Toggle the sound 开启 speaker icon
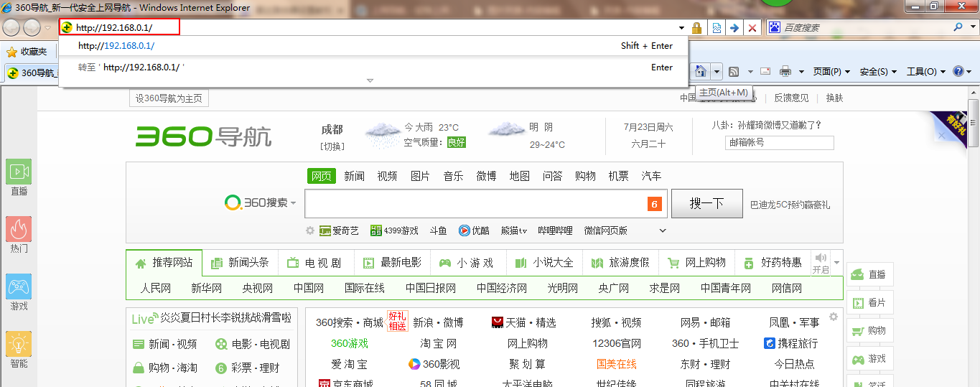The image size is (980, 387). 821,263
